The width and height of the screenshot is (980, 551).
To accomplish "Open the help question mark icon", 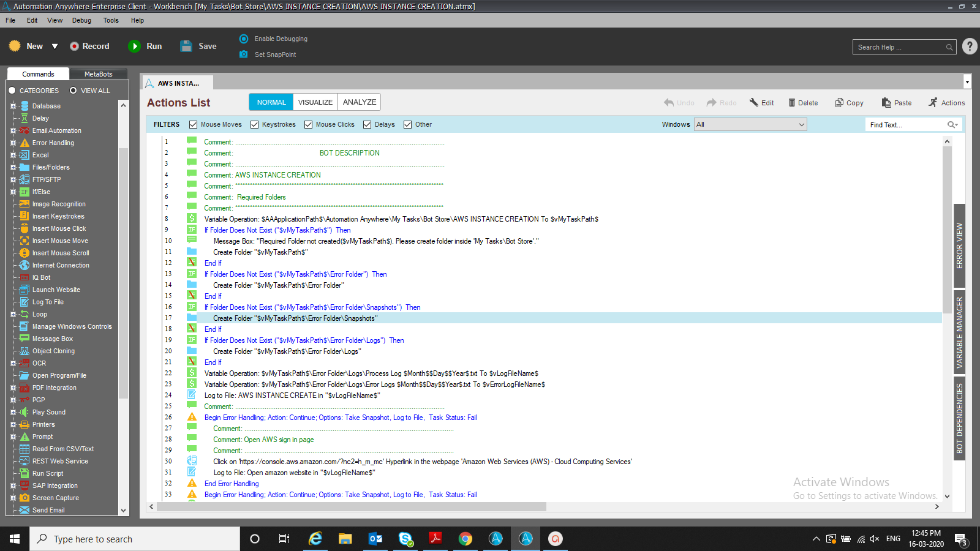I will click(969, 47).
